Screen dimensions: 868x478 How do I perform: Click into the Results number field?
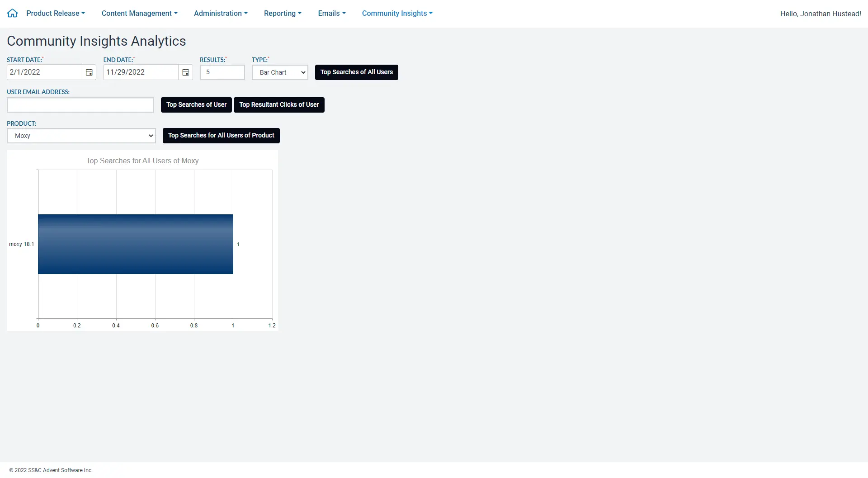[222, 72]
